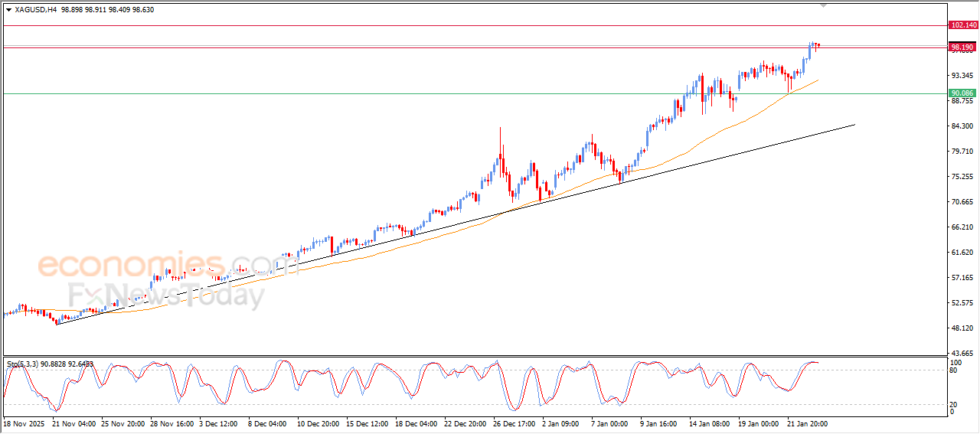The height and width of the screenshot is (434, 980).
Task: Click the 21 Nov 04:00 time label
Action: [x=75, y=423]
